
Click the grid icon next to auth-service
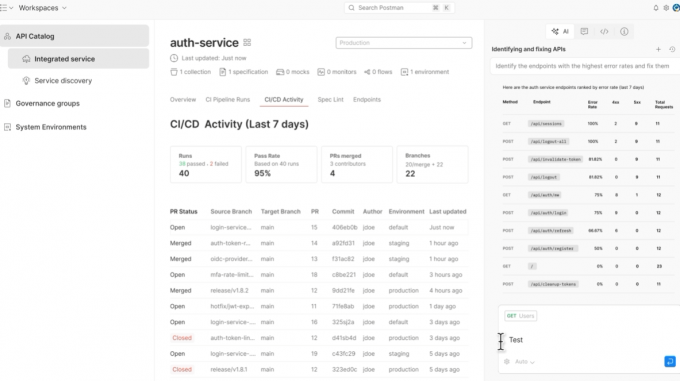[247, 42]
